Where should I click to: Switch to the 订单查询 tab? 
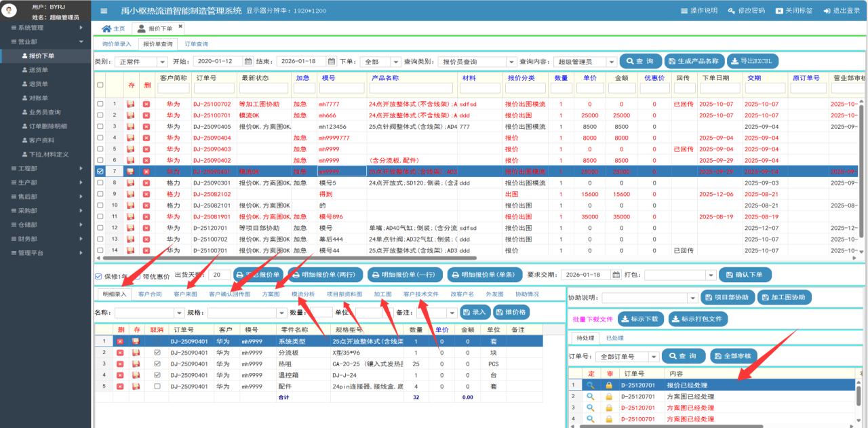pyautogui.click(x=196, y=44)
